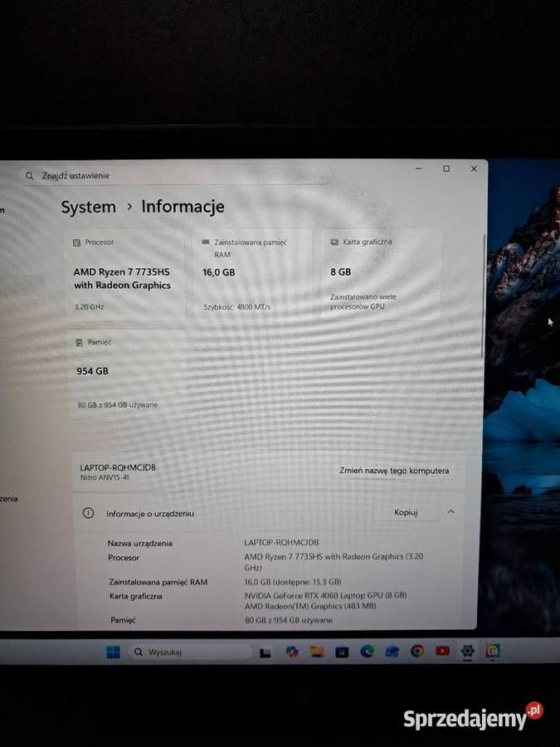Click the Informacje breadcrumb heading
This screenshot has height=747, width=560.
183,207
